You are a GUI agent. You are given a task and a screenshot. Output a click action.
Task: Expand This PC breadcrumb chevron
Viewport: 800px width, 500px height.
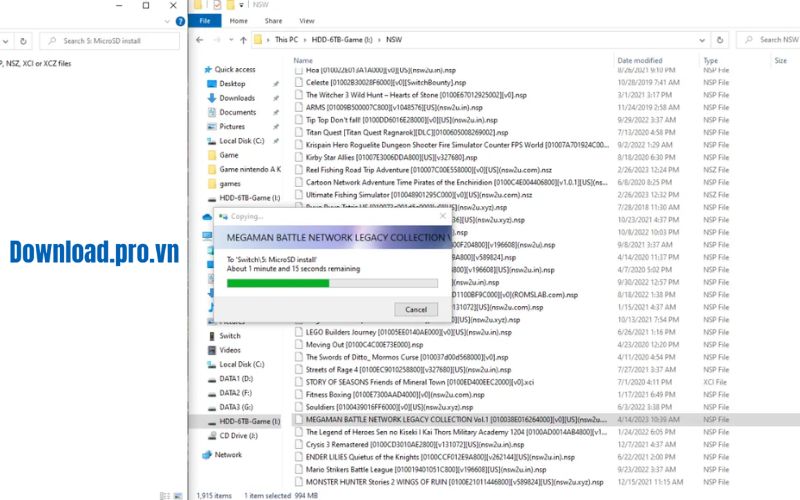pos(305,40)
